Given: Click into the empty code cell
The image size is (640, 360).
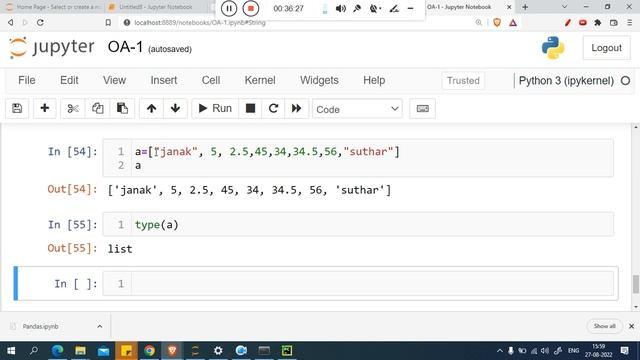Looking at the screenshot, I should point(372,284).
